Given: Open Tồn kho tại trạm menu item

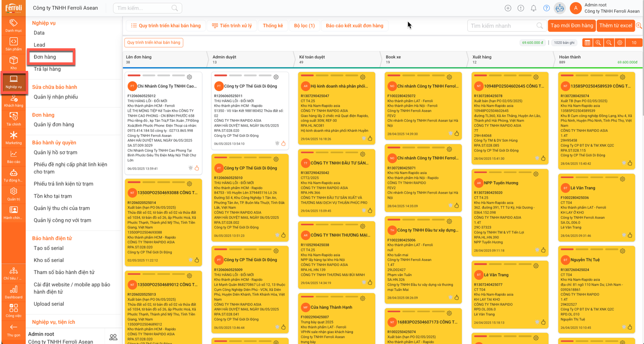Looking at the screenshot, I should pos(53,196).
